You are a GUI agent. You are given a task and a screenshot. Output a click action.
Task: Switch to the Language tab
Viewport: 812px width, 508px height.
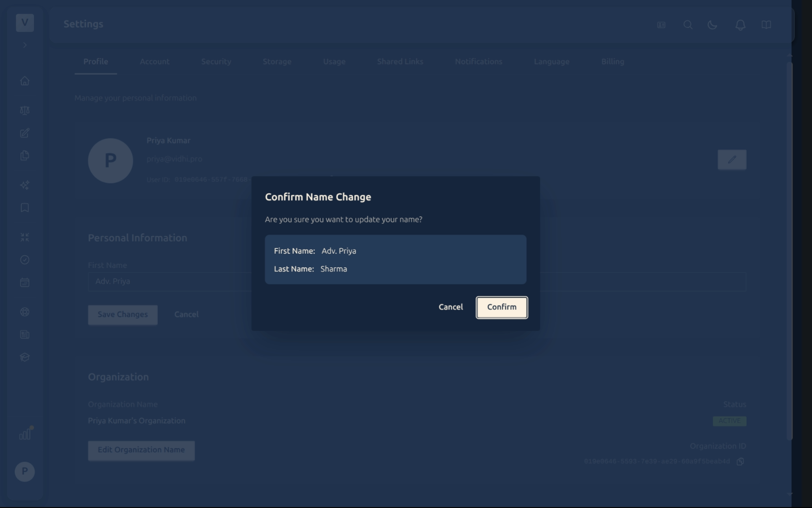click(x=552, y=61)
